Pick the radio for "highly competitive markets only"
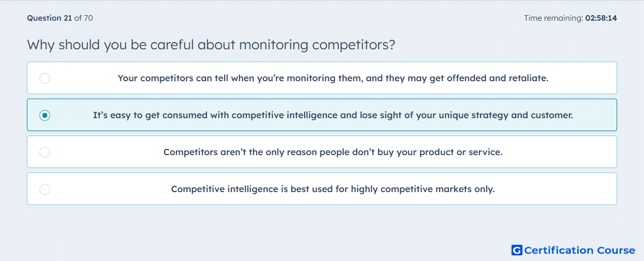Screen dimensions: 644x261 point(45,189)
